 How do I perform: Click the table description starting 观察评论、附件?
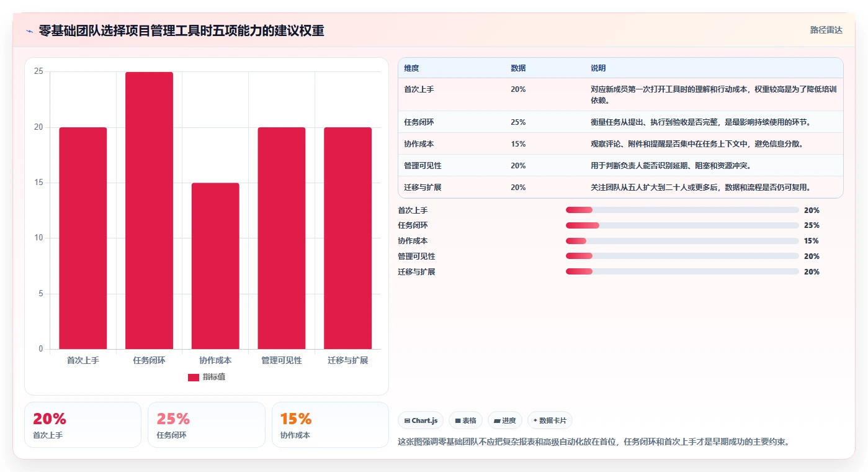pos(697,144)
